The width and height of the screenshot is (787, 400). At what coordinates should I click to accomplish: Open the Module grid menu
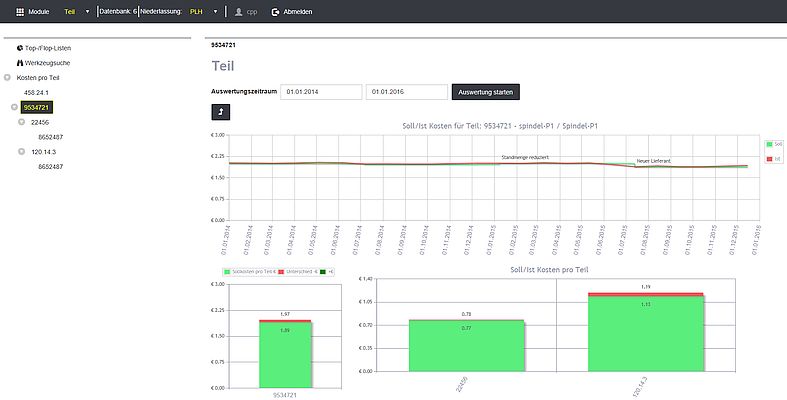click(x=20, y=11)
